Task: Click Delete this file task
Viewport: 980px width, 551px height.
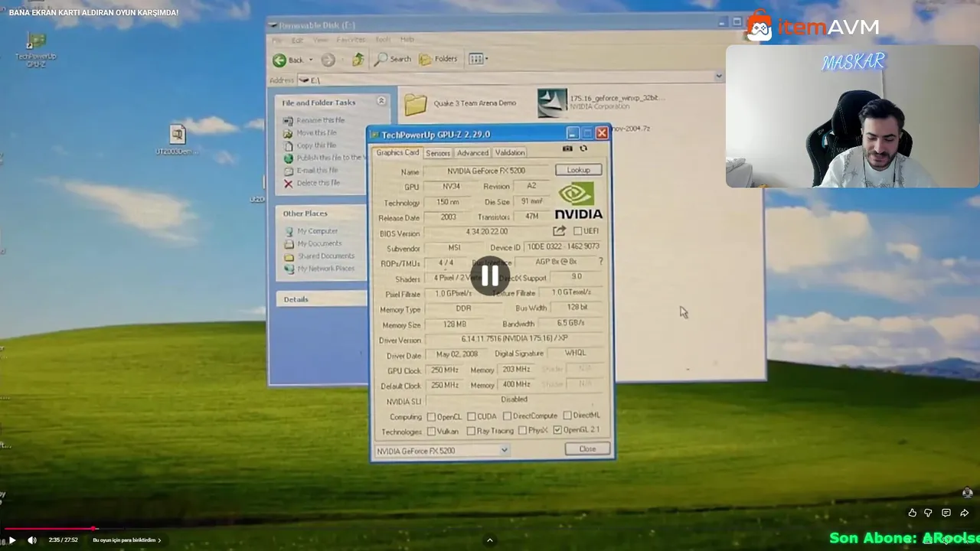Action: 312,183
